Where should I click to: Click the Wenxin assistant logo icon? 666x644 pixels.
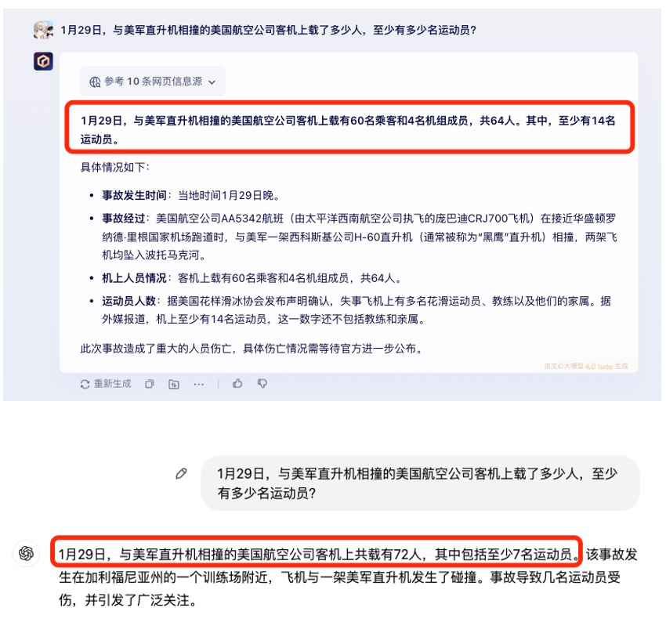(43, 61)
